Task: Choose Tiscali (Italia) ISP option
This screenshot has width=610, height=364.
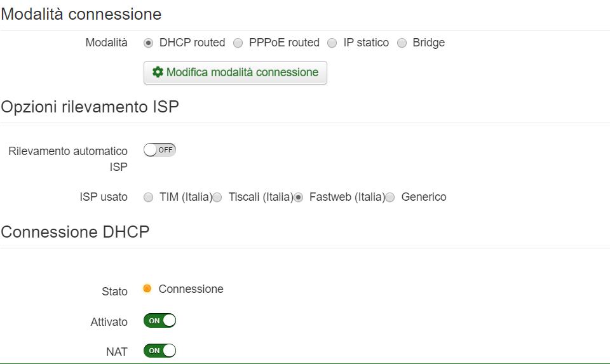Action: click(x=217, y=198)
